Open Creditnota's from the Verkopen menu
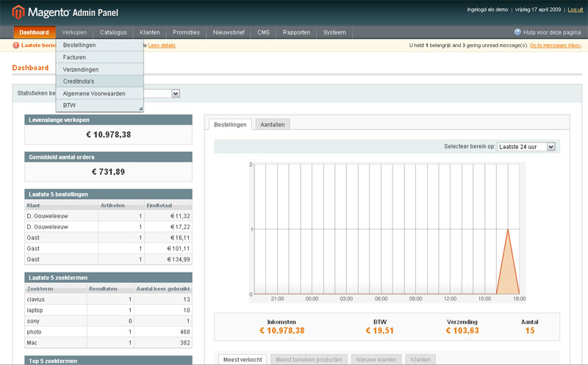Screen dimensions: 588x365 click(x=79, y=81)
